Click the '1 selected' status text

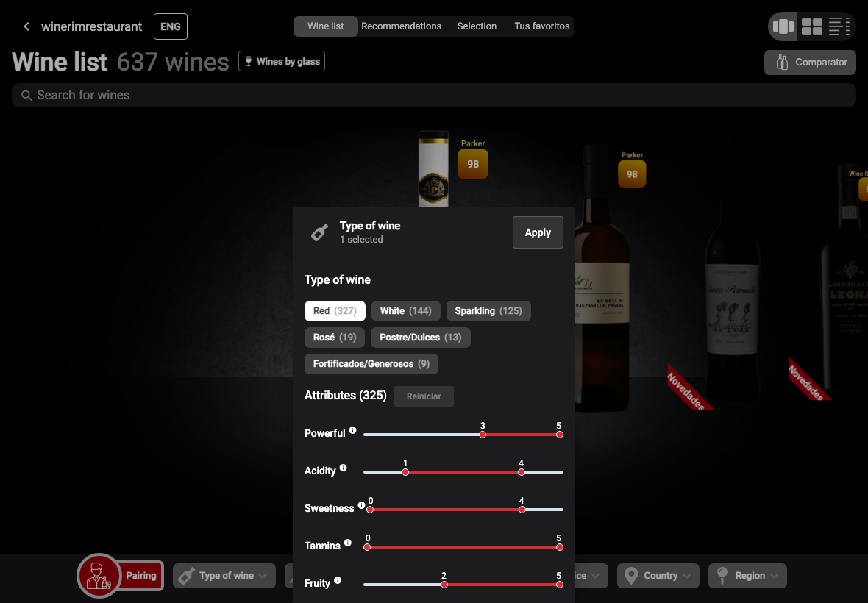click(361, 240)
